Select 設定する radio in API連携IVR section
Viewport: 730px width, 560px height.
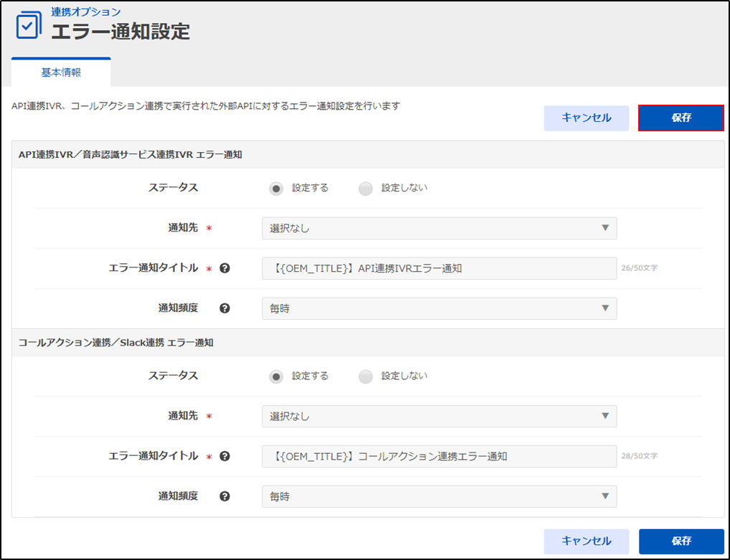tap(276, 189)
